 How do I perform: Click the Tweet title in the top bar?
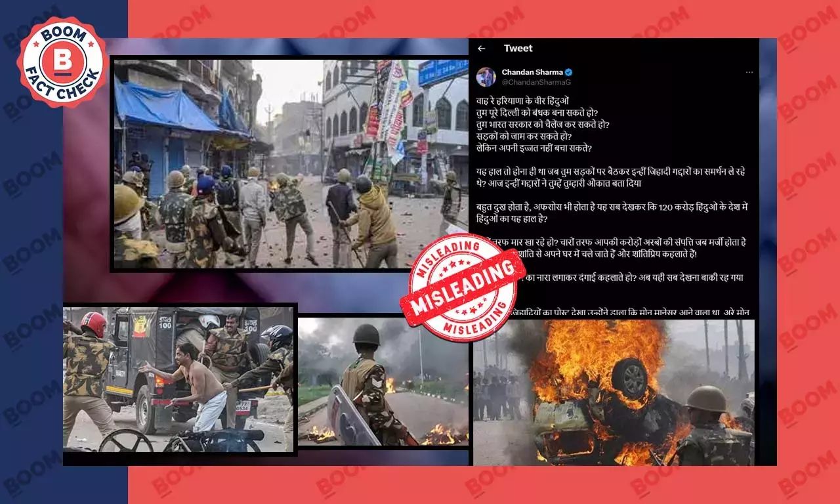[x=518, y=48]
